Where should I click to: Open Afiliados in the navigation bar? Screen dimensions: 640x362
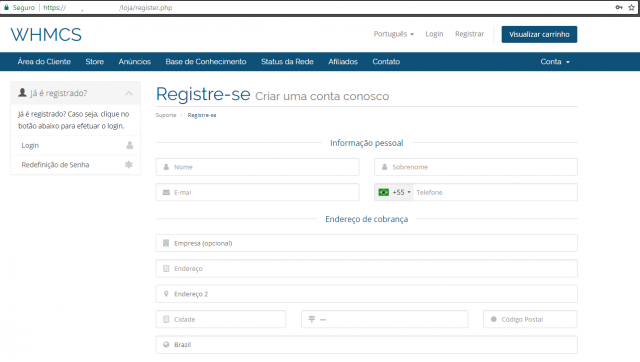click(x=343, y=62)
